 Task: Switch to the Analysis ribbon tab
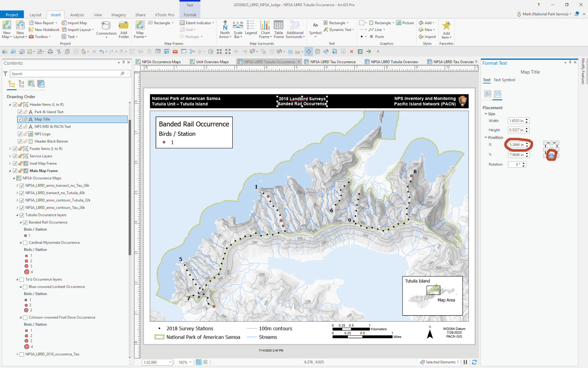(77, 15)
